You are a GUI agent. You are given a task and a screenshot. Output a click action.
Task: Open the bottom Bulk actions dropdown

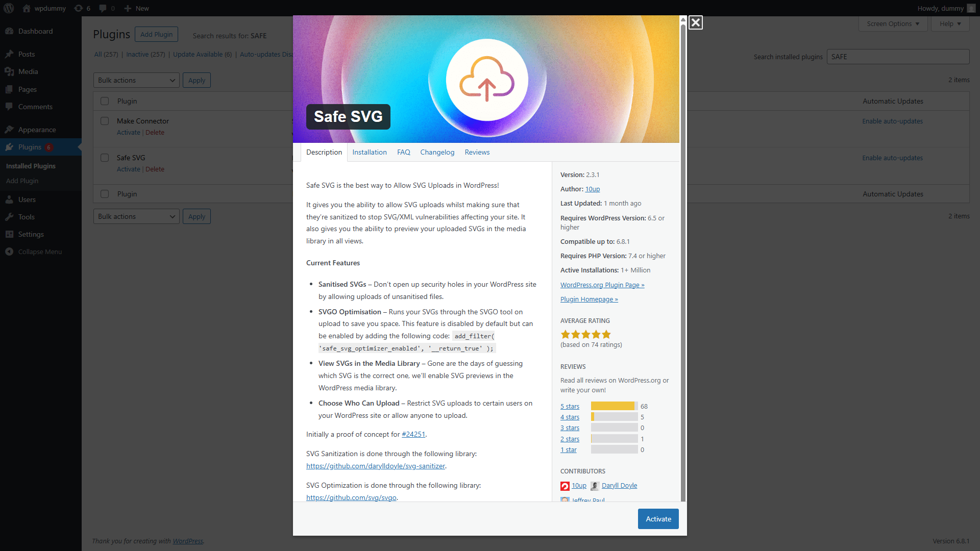136,216
